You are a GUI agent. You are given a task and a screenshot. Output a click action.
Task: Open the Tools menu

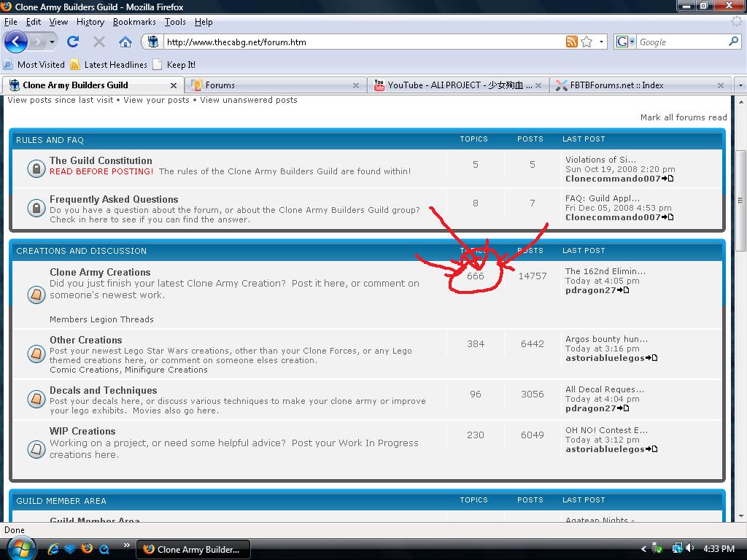tap(175, 22)
